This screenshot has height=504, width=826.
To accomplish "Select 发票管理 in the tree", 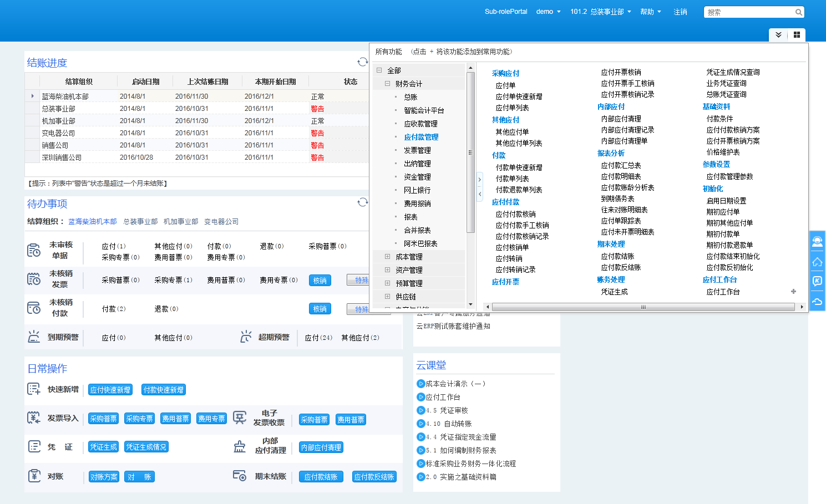I will coord(417,150).
